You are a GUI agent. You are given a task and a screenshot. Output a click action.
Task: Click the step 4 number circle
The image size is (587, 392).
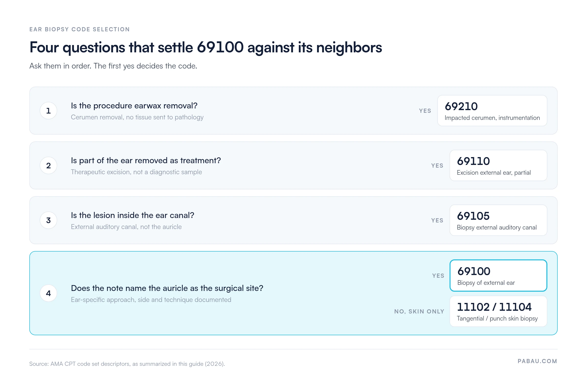click(x=48, y=293)
